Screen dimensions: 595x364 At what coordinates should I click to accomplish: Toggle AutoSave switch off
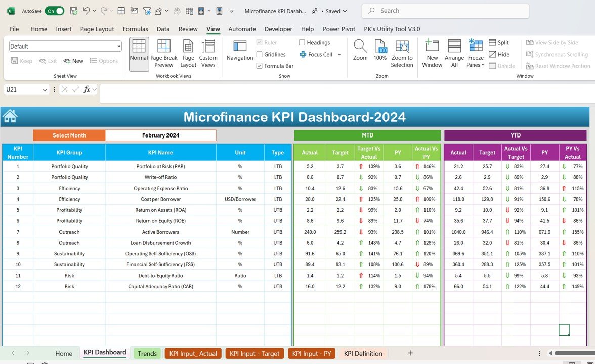click(x=55, y=11)
